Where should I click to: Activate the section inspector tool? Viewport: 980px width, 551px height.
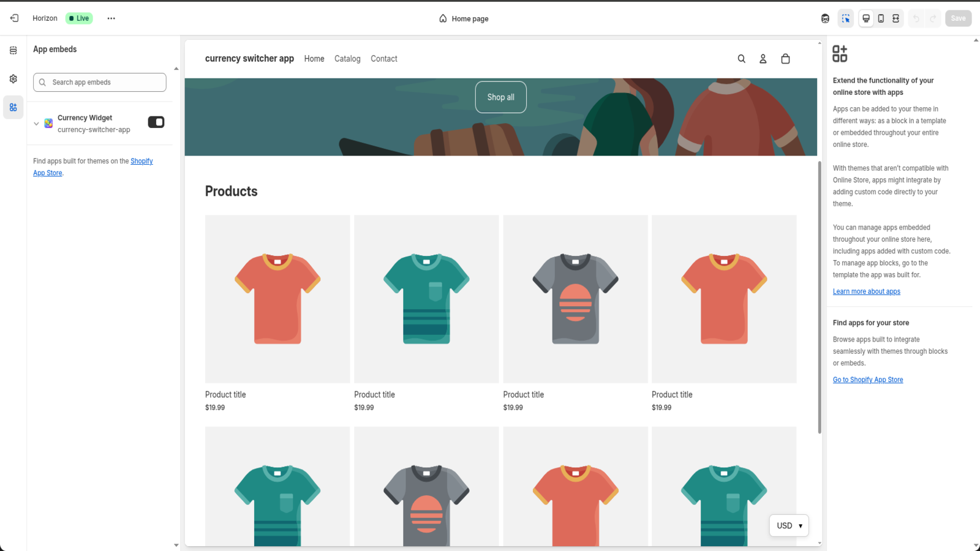(846, 18)
